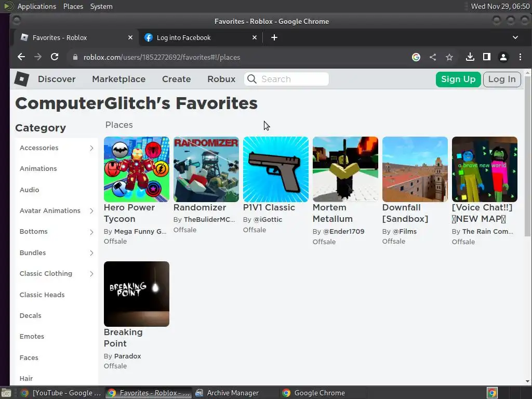Click the Sign Up button

[458, 79]
